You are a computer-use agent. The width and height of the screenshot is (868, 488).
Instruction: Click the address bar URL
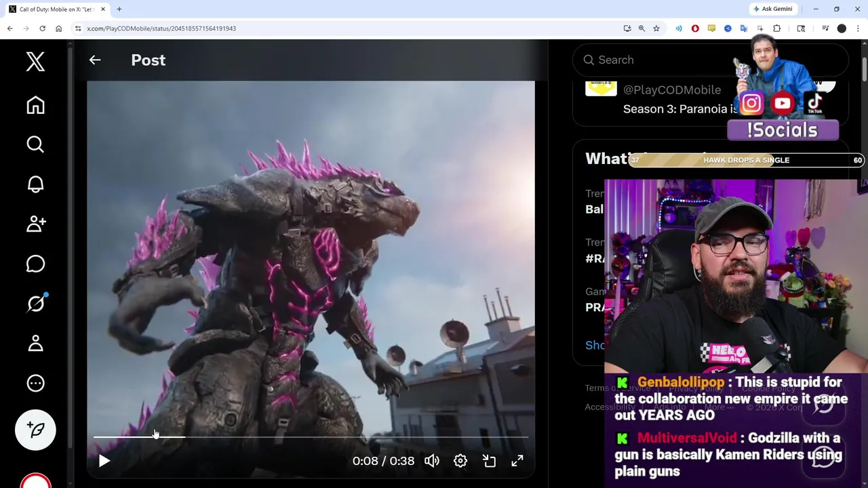click(161, 28)
